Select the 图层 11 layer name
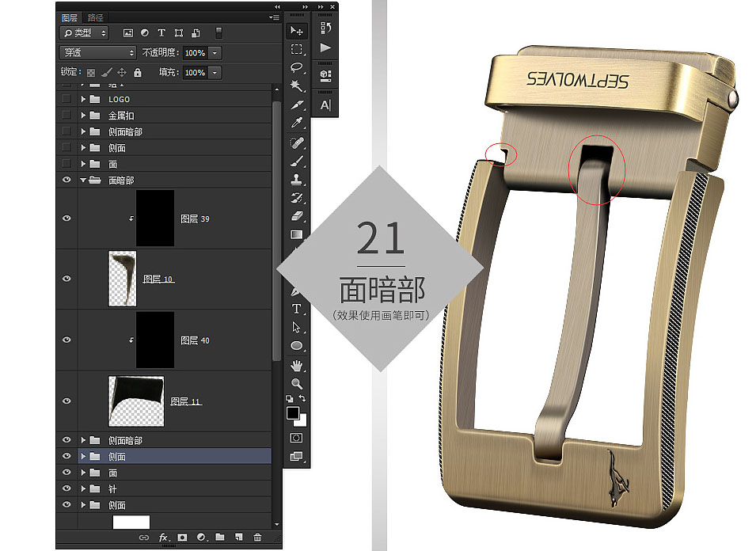Screen dimensions: 756x551 coord(185,401)
